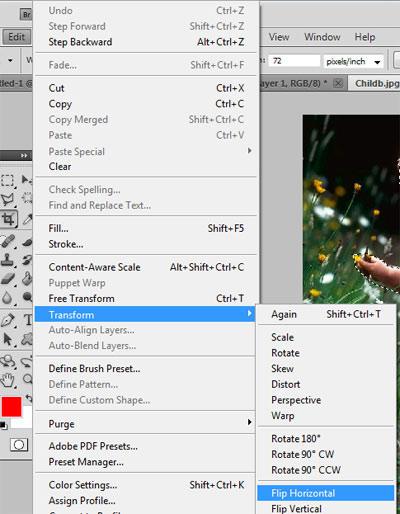This screenshot has height=514, width=400.
Task: Select the Healing Brush bandage tool
Action: coord(8,241)
